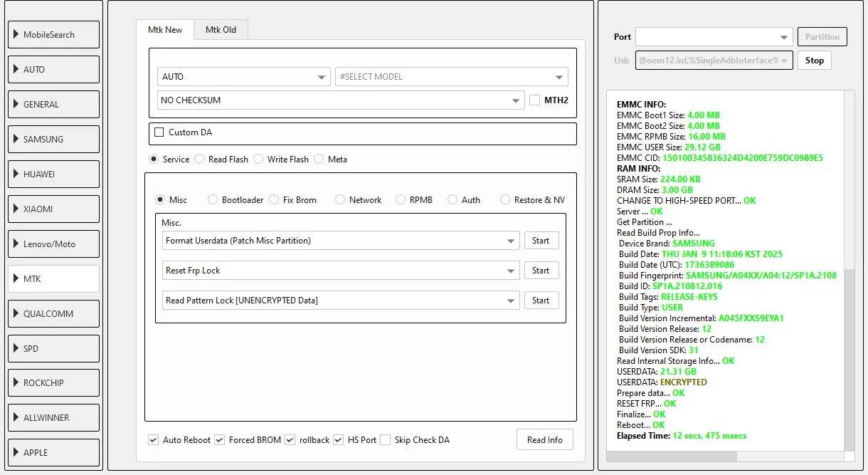Click the Read Info button
The image size is (868, 475).
(544, 440)
